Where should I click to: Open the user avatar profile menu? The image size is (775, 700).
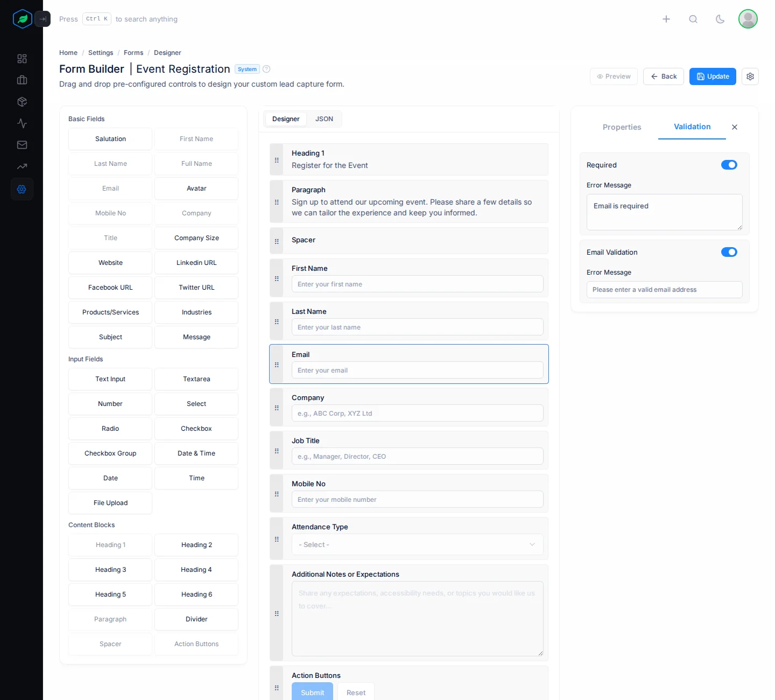point(748,19)
